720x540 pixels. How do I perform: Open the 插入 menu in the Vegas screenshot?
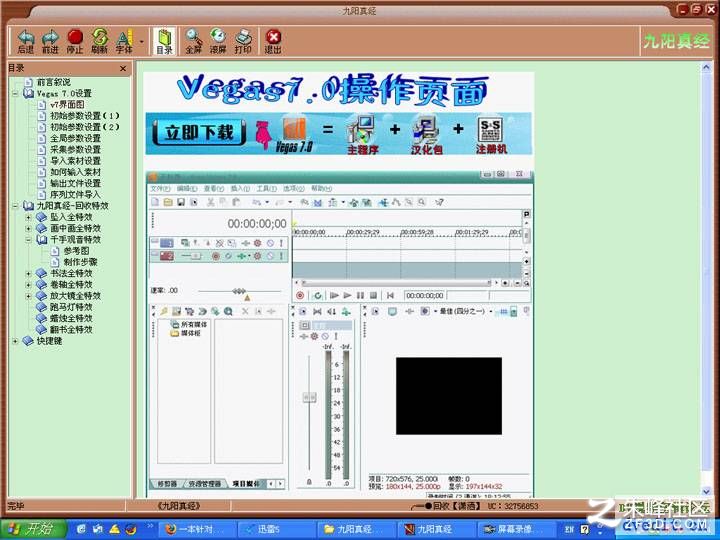pos(240,189)
